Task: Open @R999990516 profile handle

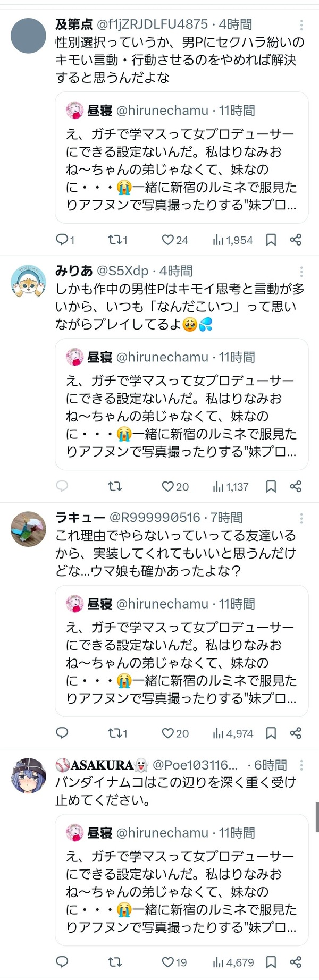Action: pyautogui.click(x=155, y=518)
